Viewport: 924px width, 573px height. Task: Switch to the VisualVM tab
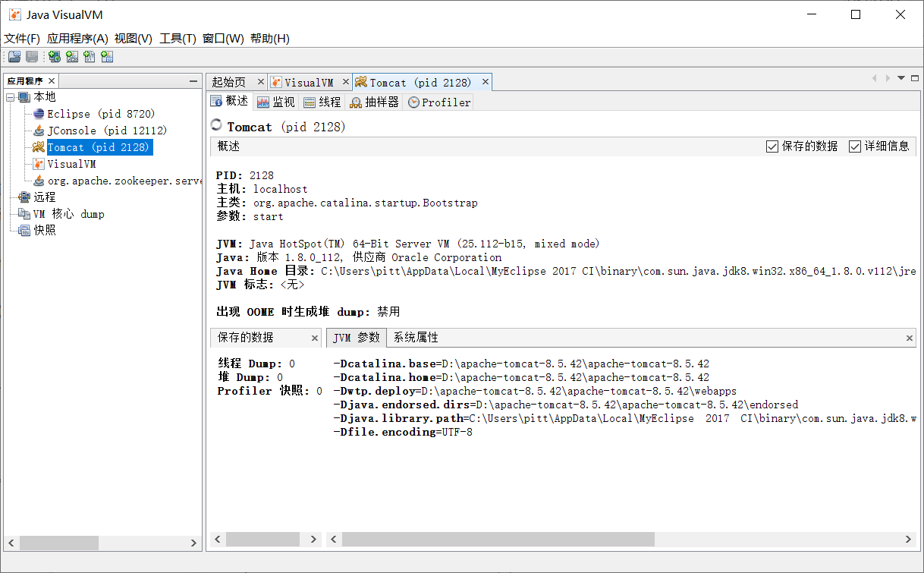pyautogui.click(x=310, y=80)
